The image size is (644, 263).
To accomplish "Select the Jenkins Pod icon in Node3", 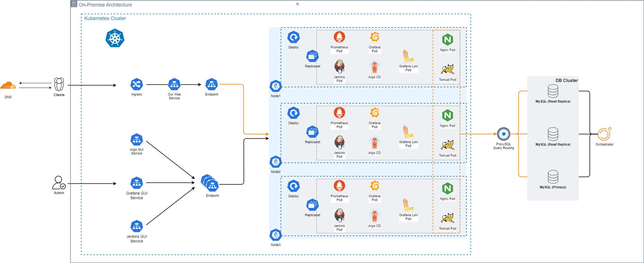I will [339, 215].
